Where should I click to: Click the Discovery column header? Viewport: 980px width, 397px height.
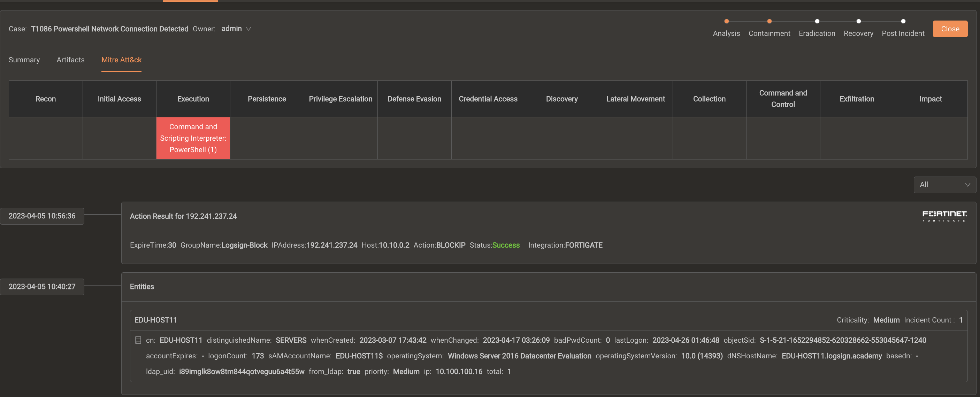click(x=561, y=99)
